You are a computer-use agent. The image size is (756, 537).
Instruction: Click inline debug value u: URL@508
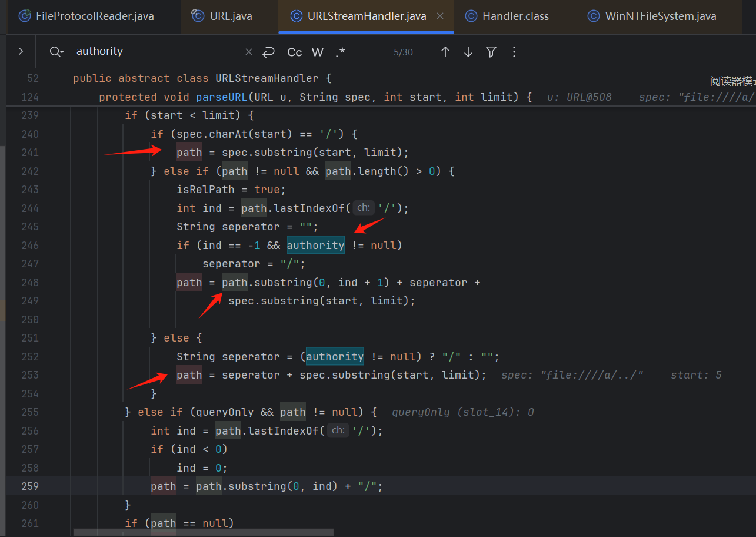point(580,97)
